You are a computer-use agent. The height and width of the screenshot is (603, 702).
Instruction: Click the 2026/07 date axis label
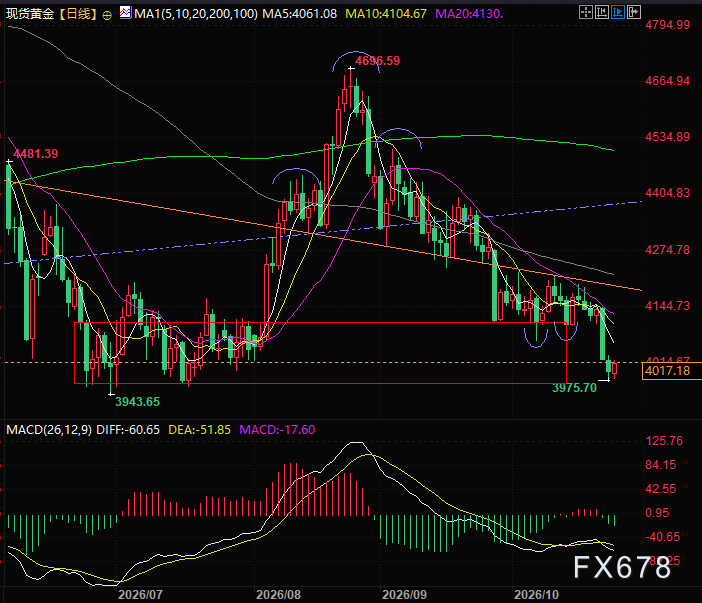[140, 595]
